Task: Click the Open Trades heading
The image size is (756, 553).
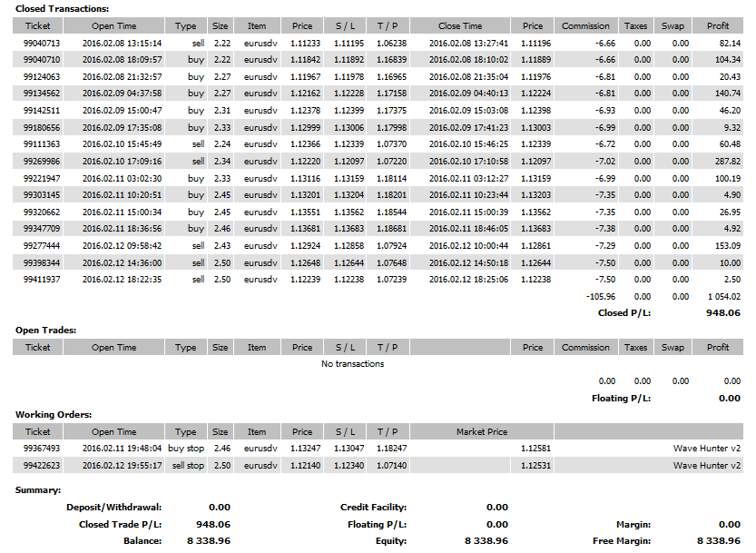Action: pos(45,330)
